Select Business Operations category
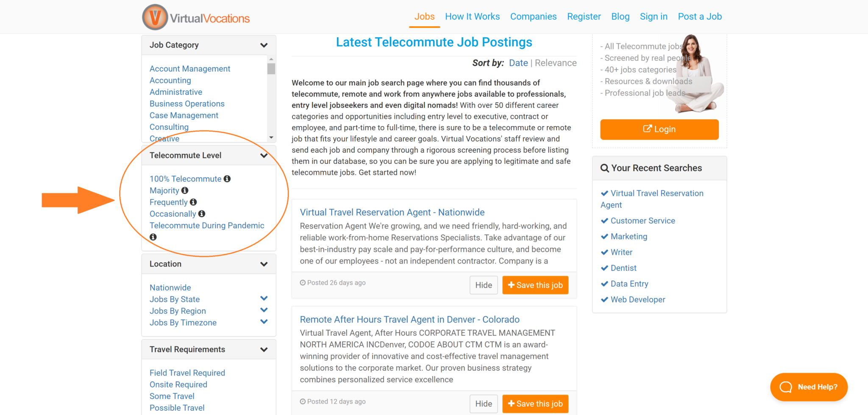Viewport: 868px width, 415px height. coord(187,104)
